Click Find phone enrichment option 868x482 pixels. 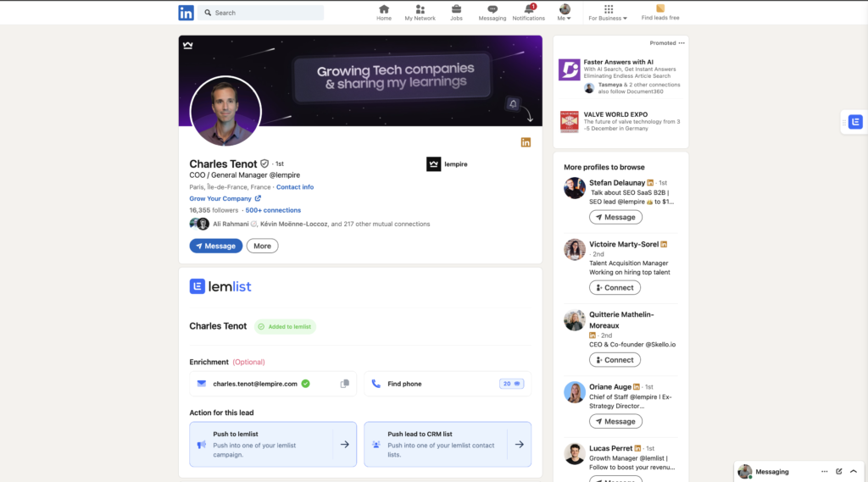[448, 384]
